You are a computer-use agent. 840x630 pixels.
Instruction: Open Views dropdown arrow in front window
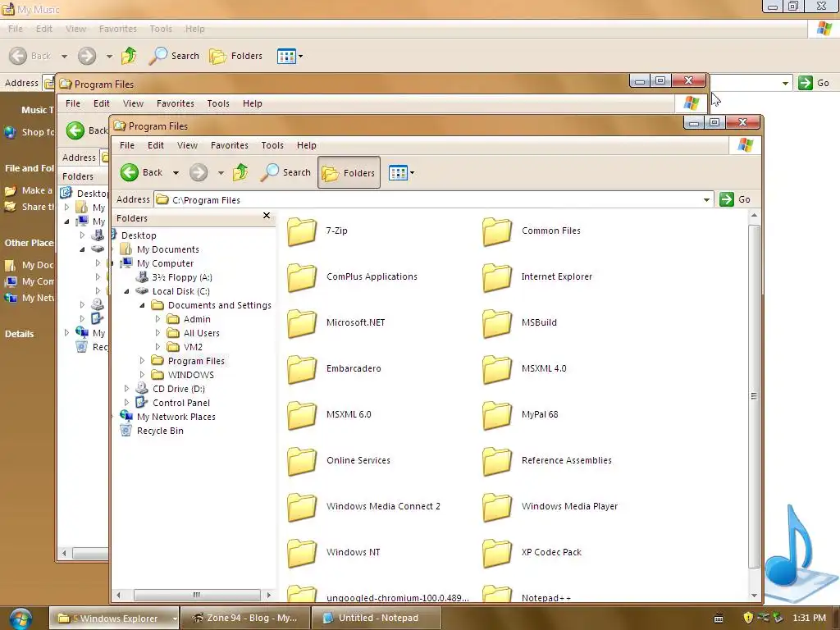(x=412, y=173)
